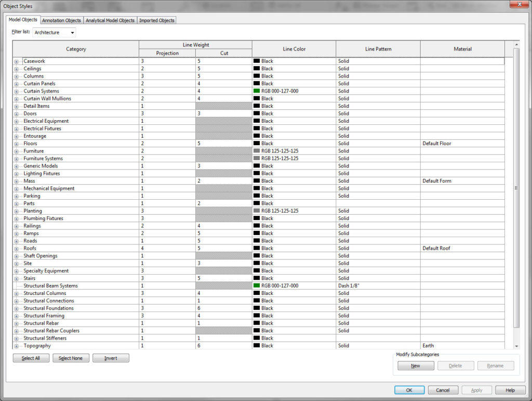Click the 'Default Floor' material cell

point(462,144)
